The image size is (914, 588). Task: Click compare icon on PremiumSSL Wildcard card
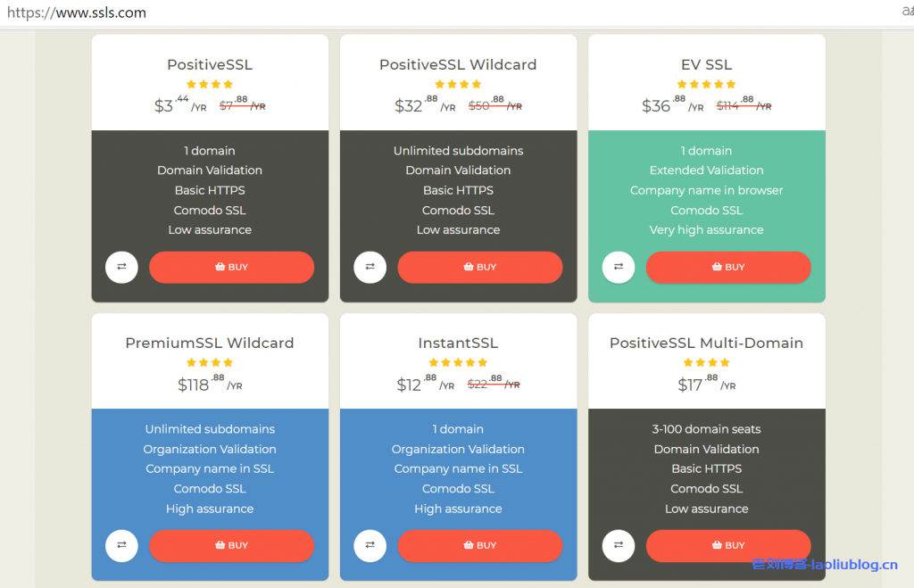click(x=121, y=545)
